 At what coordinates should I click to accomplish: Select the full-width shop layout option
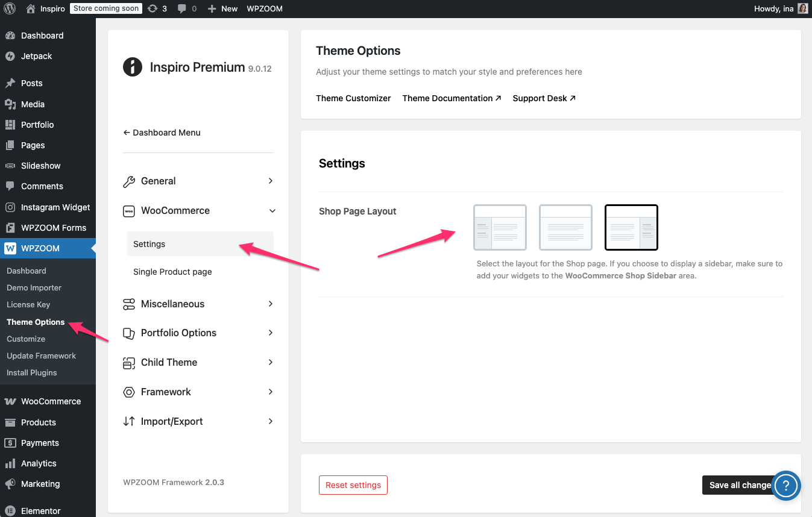[x=565, y=227]
